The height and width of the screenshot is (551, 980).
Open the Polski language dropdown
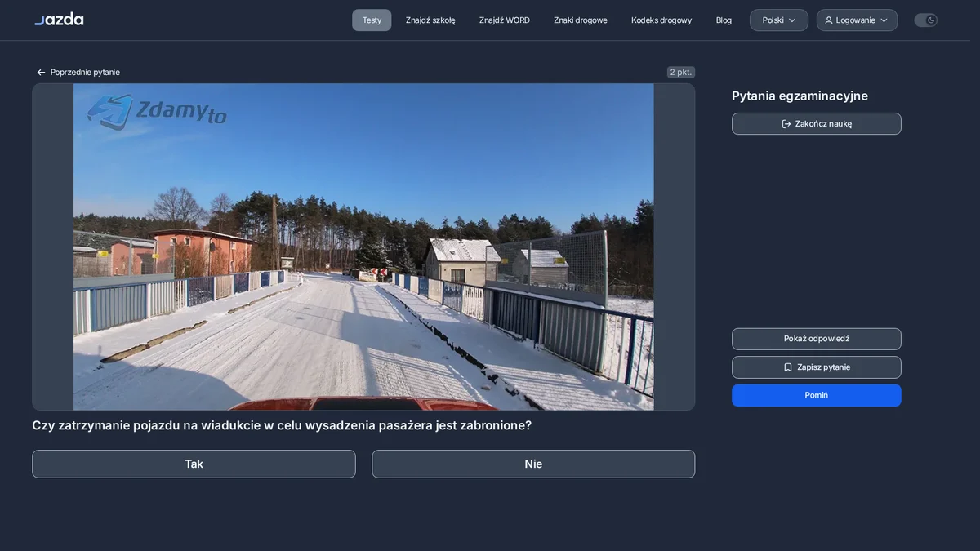click(779, 20)
